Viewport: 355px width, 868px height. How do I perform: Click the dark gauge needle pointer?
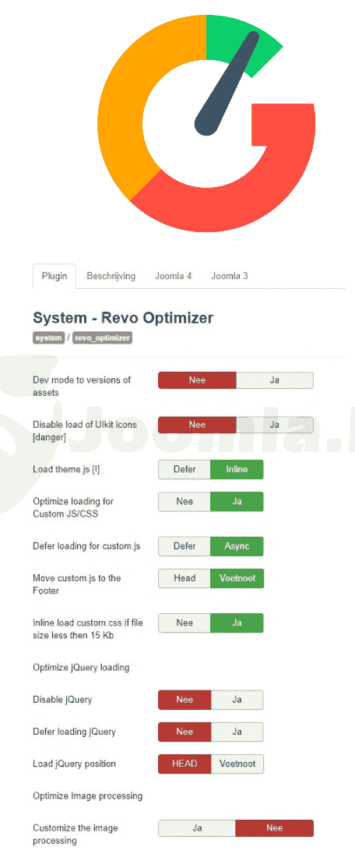coord(227,83)
